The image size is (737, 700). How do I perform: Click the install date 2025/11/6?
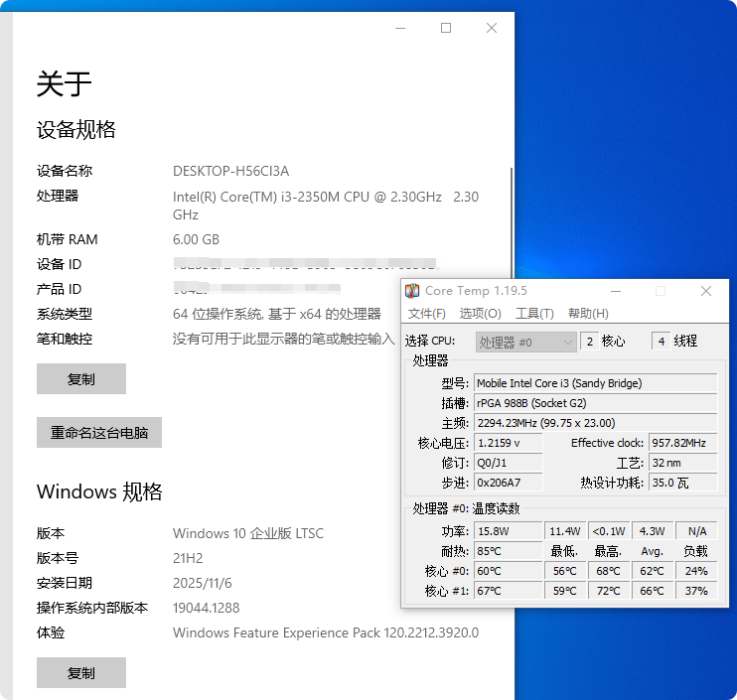202,583
